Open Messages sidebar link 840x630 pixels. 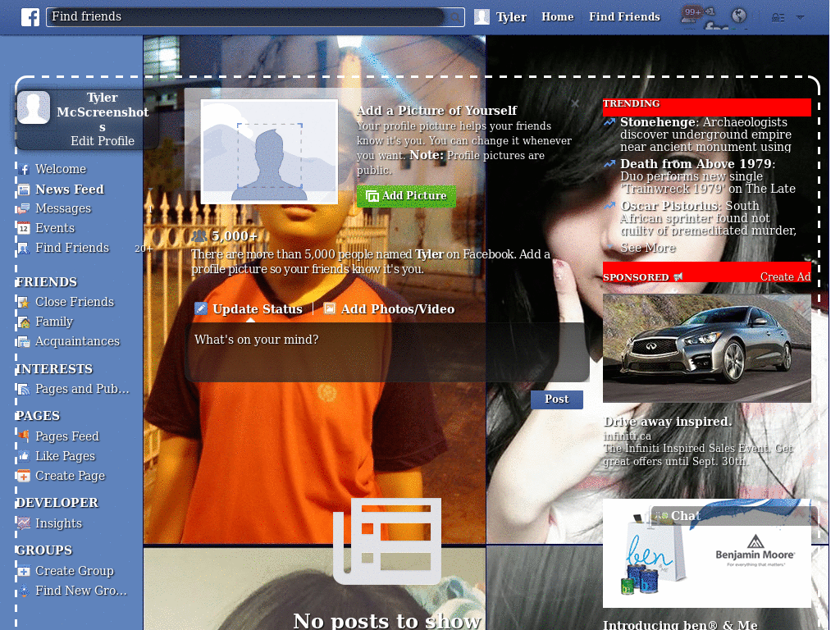(x=63, y=209)
